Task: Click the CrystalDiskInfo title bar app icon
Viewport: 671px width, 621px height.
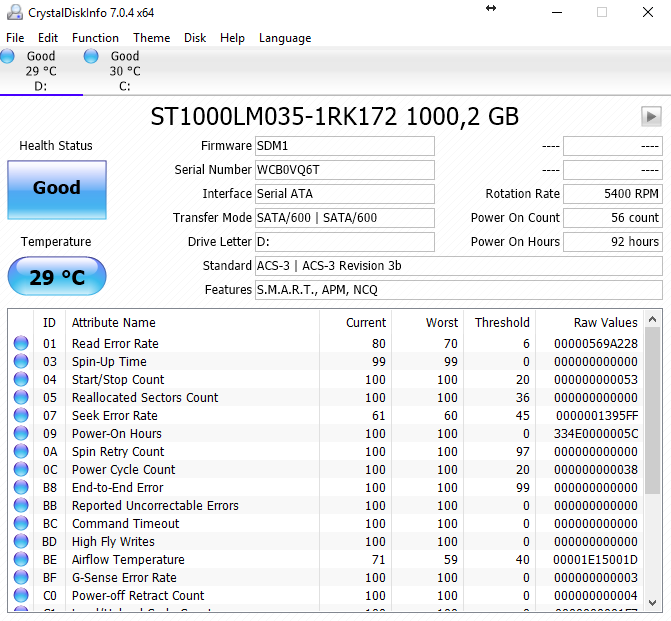Action: 13,12
